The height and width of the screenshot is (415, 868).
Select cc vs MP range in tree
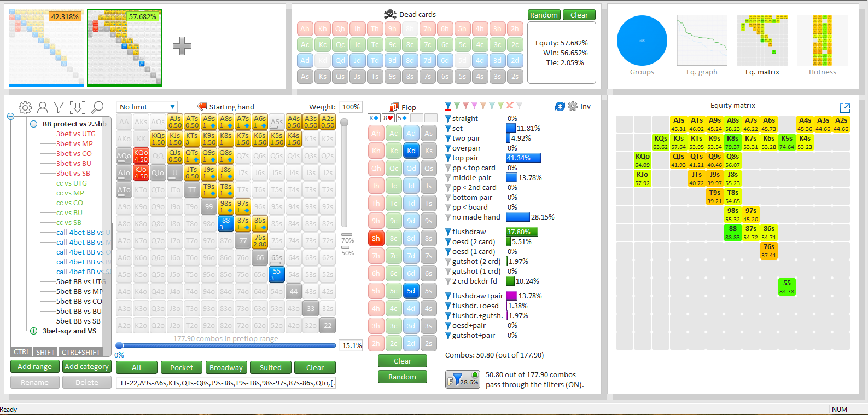pyautogui.click(x=70, y=193)
